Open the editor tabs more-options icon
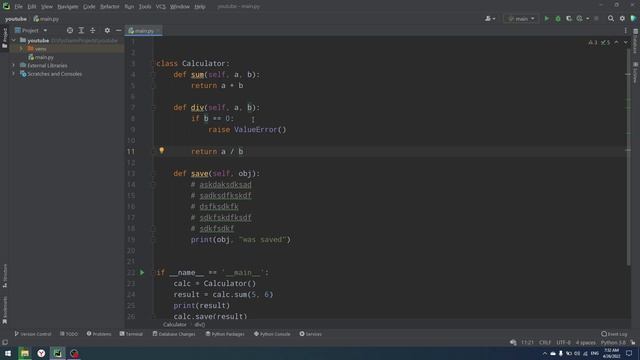 (625, 31)
